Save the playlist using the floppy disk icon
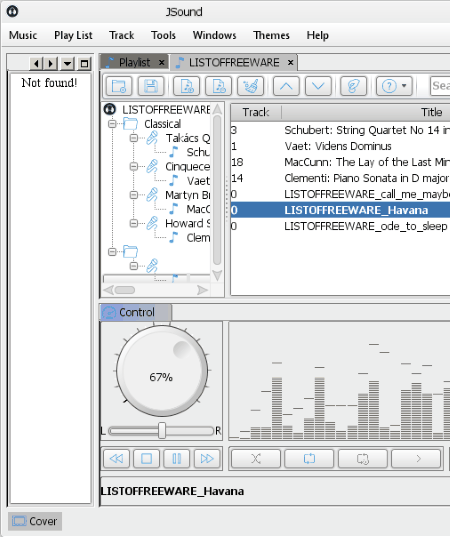Viewport: 450px width, 537px height. tap(151, 86)
